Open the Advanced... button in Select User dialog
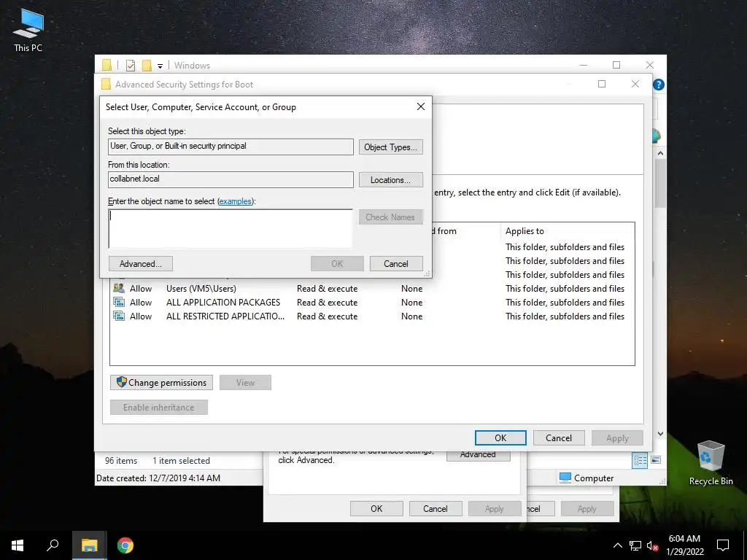Image resolution: width=747 pixels, height=560 pixels. pos(141,264)
